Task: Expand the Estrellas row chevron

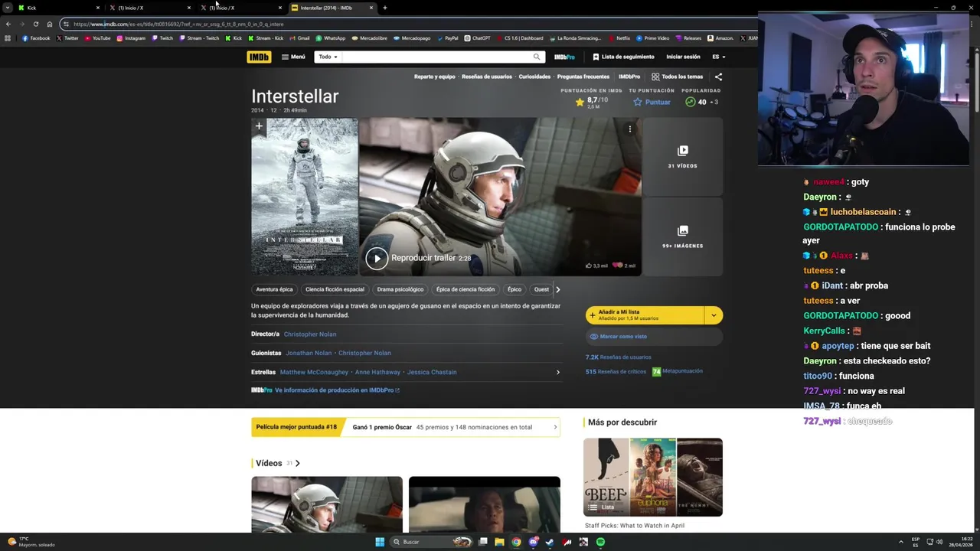Action: coord(557,372)
